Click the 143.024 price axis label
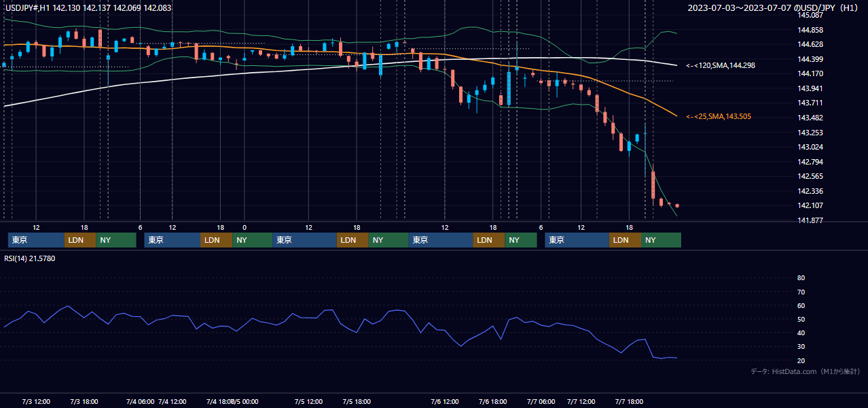 tap(810, 147)
